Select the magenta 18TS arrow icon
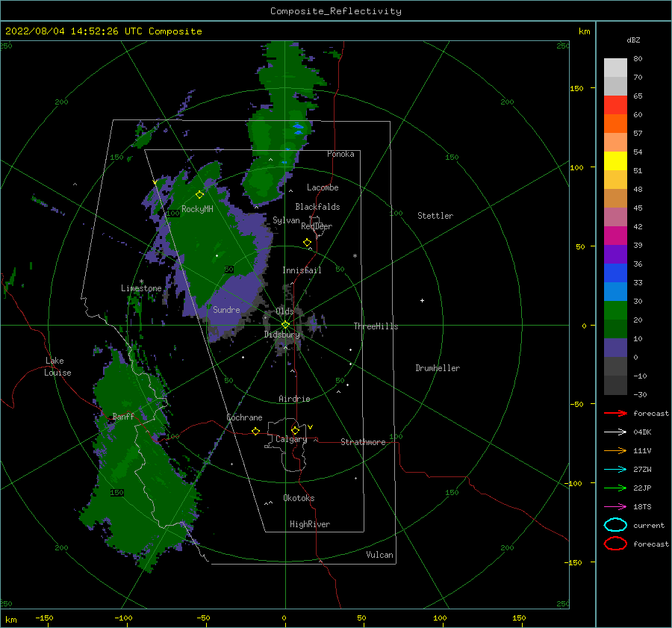Image resolution: width=672 pixels, height=628 pixels. tap(615, 507)
